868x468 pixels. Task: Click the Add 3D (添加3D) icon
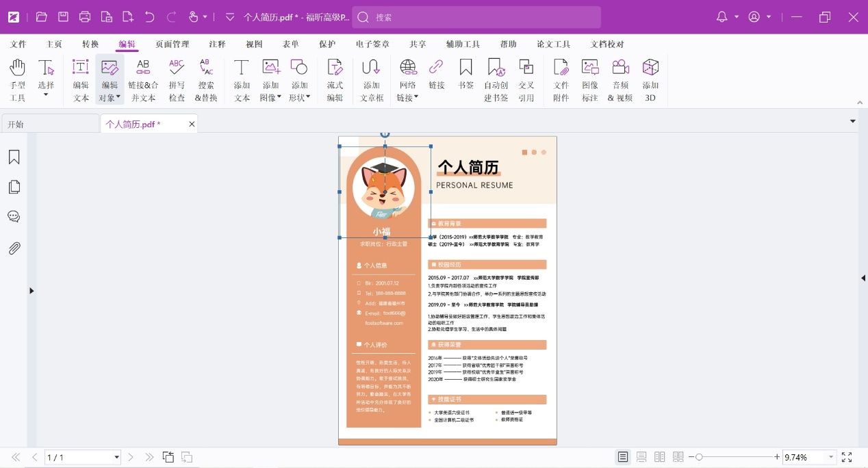point(650,79)
